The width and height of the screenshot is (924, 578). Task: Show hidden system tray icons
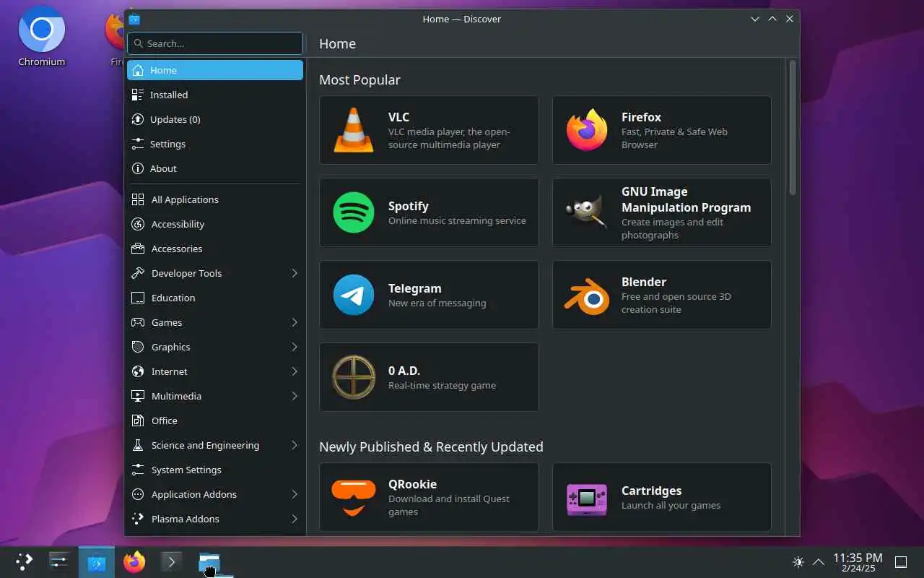(819, 561)
